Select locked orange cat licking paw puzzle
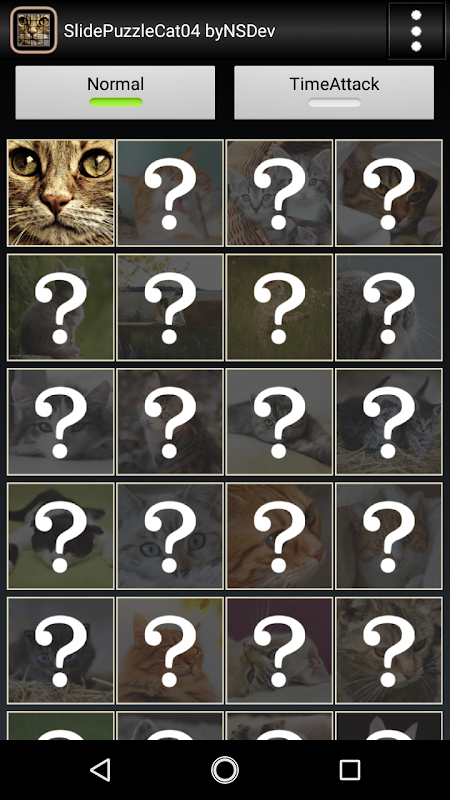 170,193
